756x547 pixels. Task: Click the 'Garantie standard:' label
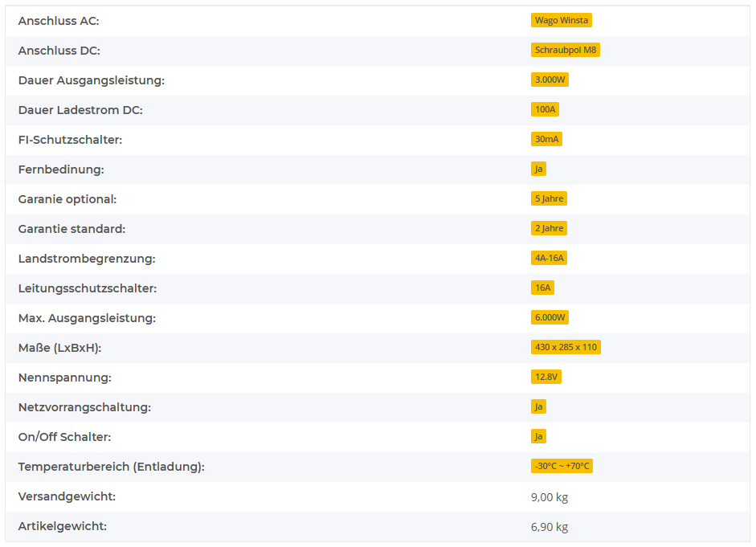pos(72,229)
